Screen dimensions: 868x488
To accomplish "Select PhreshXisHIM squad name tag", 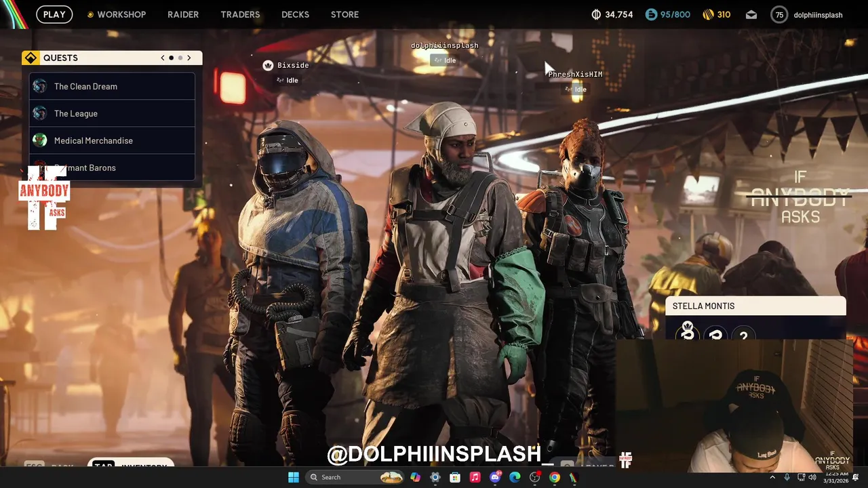I will [x=575, y=75].
